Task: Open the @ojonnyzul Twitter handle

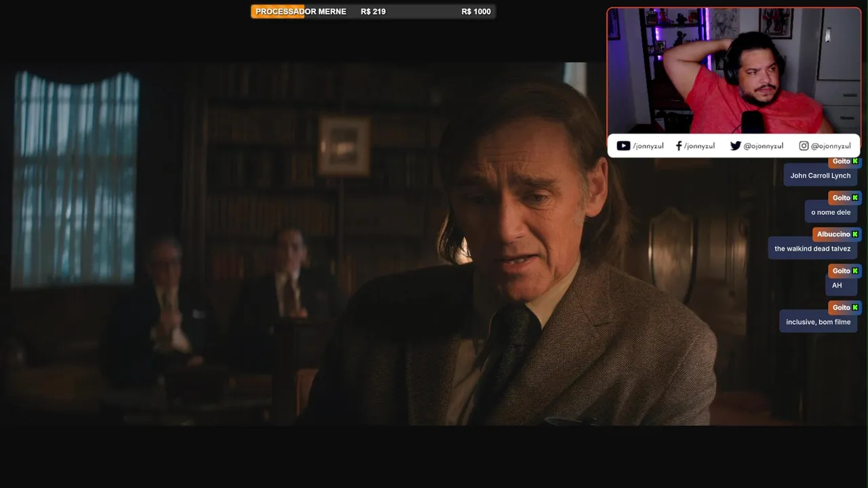Action: [764, 146]
